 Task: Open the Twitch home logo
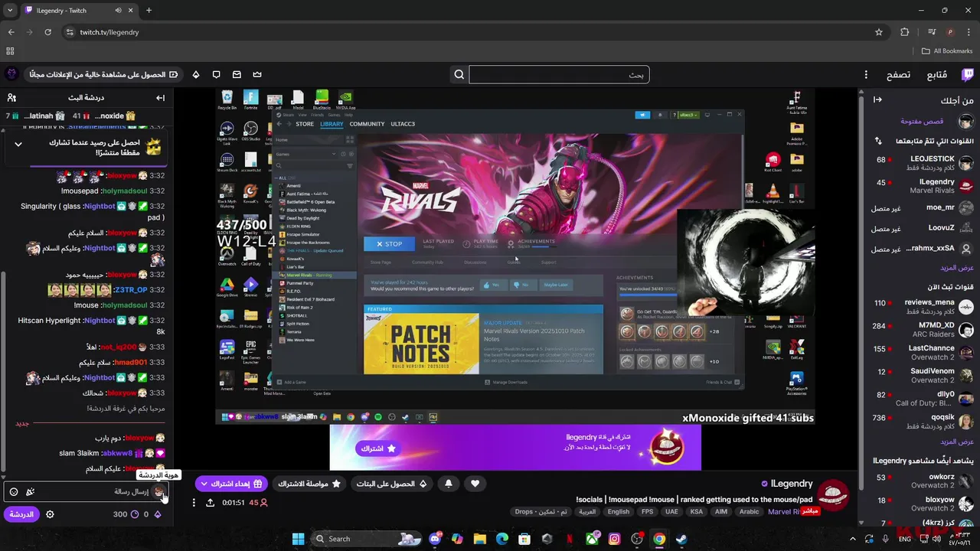pos(968,74)
